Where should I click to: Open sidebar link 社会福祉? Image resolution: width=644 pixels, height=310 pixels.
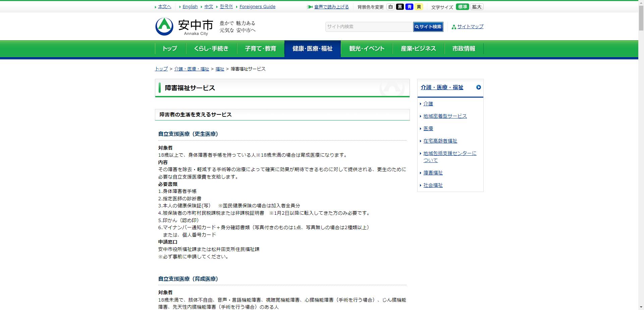(x=433, y=185)
